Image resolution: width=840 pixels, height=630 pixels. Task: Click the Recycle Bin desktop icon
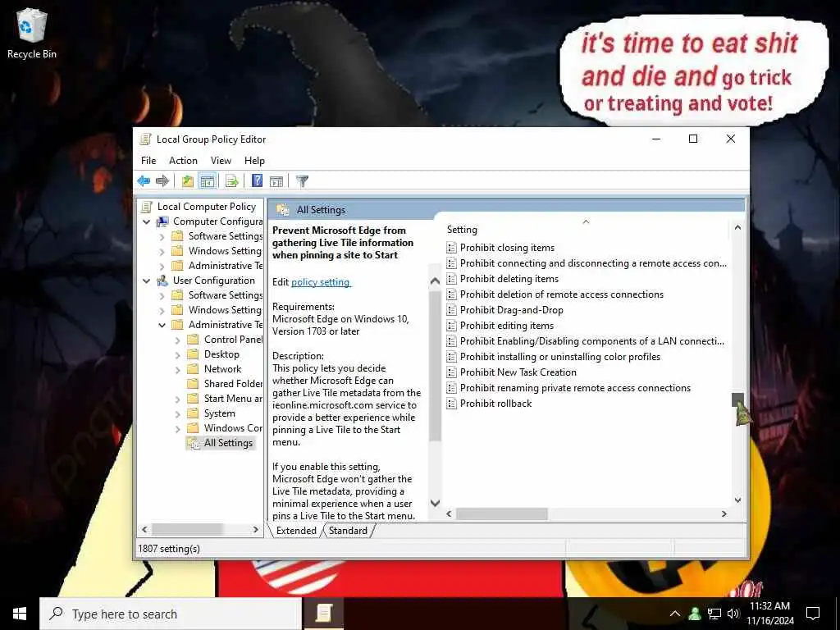(32, 33)
